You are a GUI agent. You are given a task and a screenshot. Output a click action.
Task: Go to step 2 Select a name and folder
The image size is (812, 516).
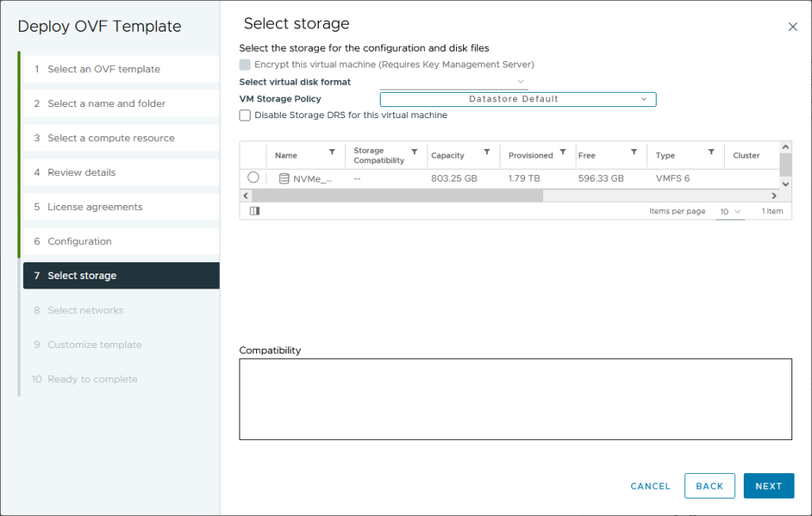121,104
